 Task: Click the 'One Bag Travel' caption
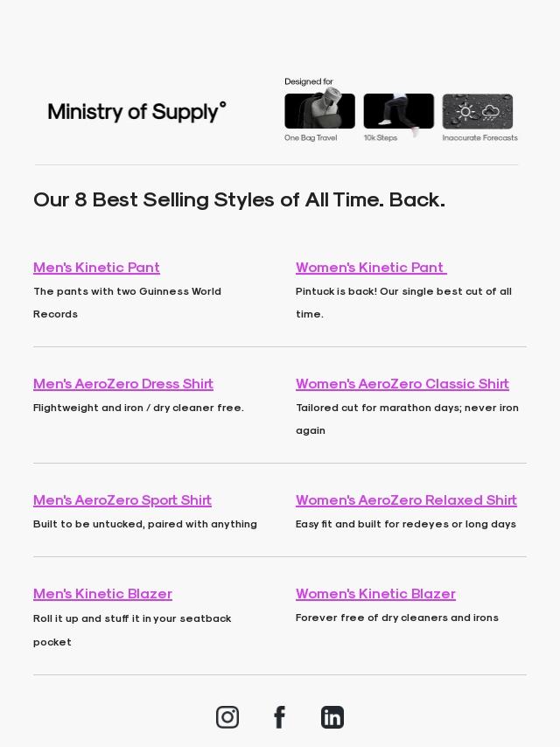(x=311, y=137)
